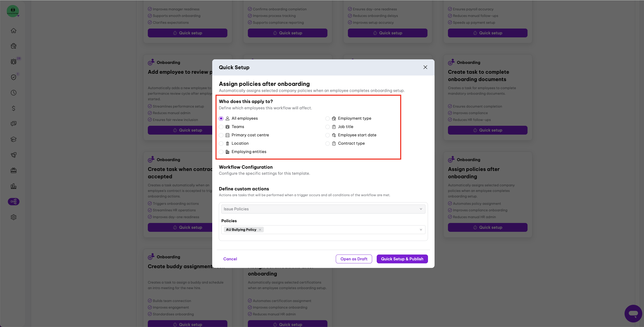Click the Open as Draft button

[354, 259]
